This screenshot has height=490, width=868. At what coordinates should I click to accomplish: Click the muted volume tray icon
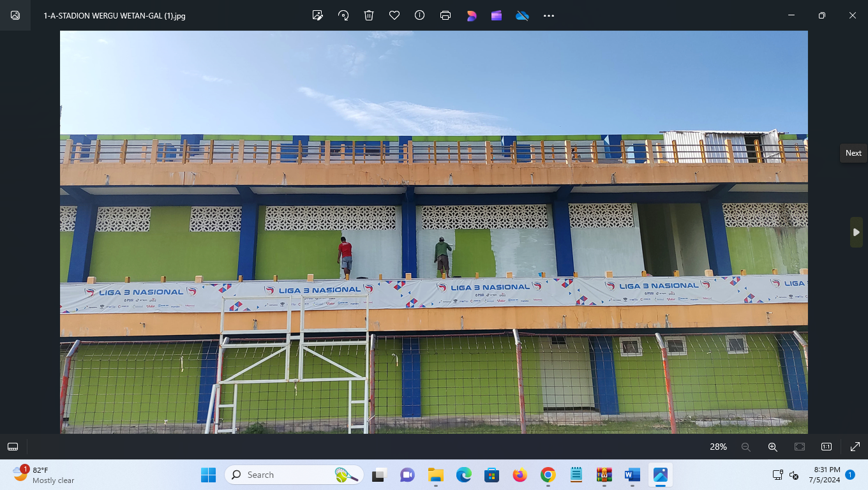click(x=795, y=475)
